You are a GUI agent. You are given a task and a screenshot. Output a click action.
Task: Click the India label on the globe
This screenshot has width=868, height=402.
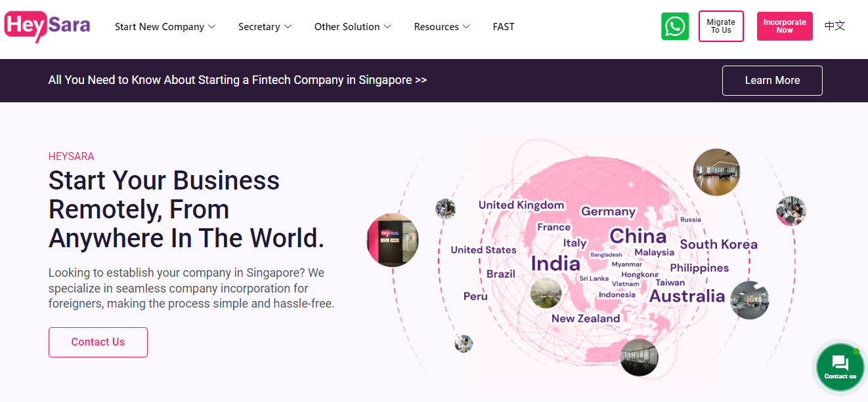click(x=555, y=264)
